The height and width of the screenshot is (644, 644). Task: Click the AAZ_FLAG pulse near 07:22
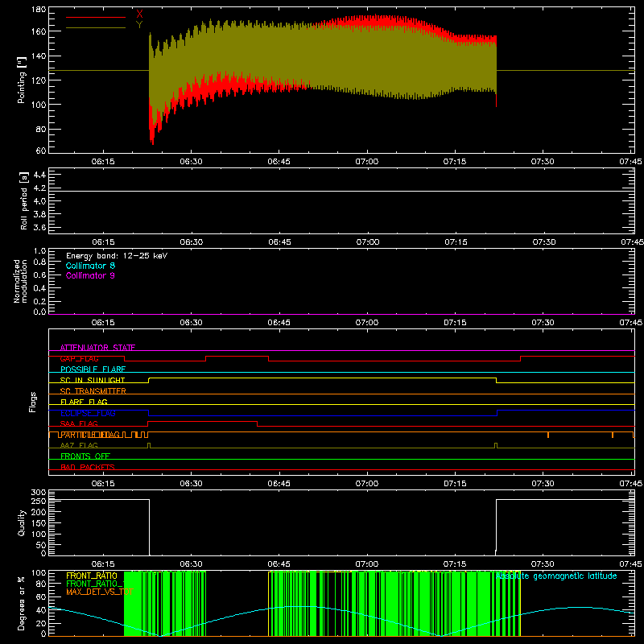(x=496, y=445)
